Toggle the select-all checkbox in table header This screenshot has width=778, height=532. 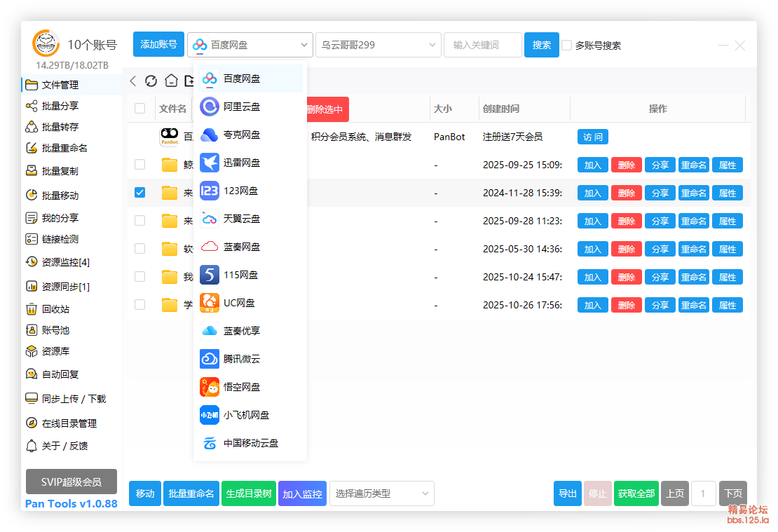[140, 109]
